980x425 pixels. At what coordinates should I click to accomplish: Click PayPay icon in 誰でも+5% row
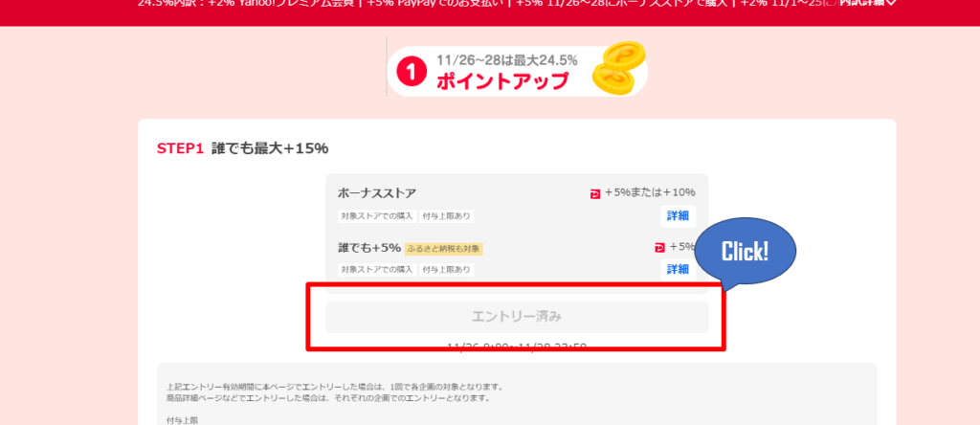(659, 247)
